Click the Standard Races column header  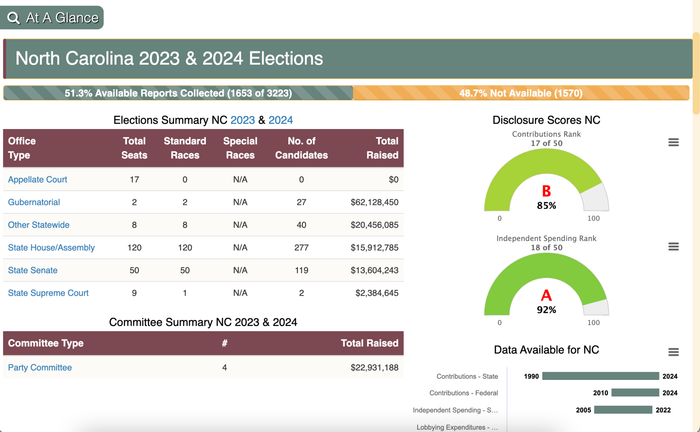pos(185,148)
